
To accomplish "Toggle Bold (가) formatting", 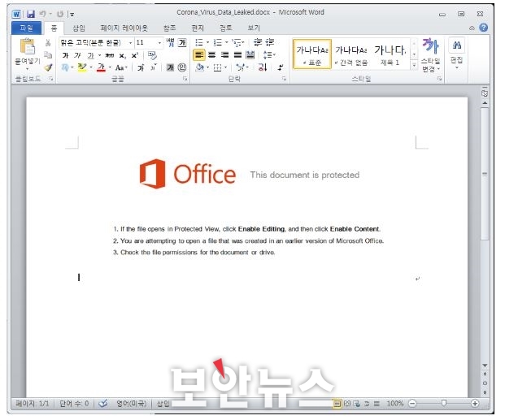I will (65, 55).
